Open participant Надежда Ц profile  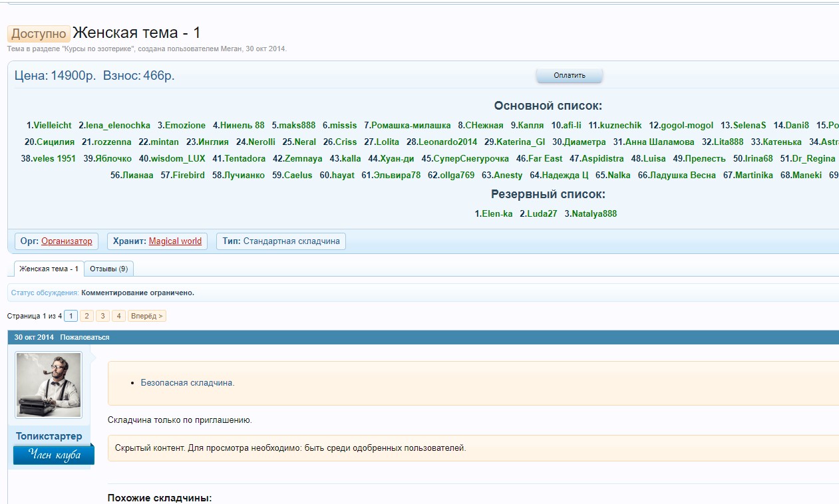[x=566, y=175]
